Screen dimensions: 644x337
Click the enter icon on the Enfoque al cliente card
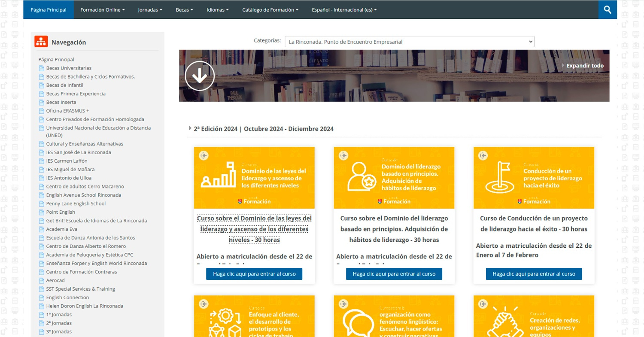[x=204, y=304]
